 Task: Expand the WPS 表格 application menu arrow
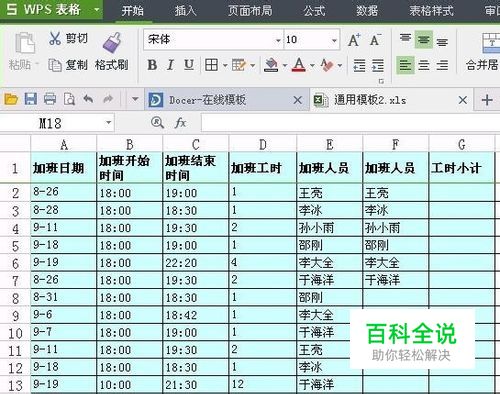click(97, 9)
